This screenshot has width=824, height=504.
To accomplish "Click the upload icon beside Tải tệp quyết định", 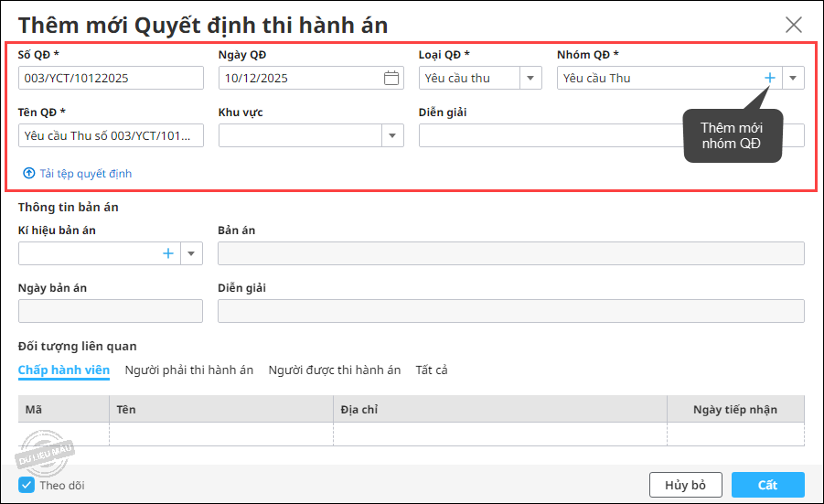I will click(29, 173).
